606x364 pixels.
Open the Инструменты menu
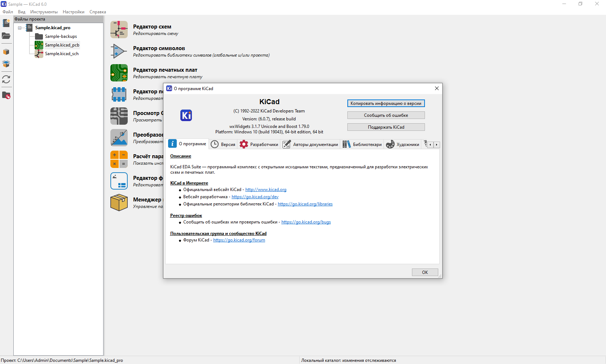coord(44,12)
